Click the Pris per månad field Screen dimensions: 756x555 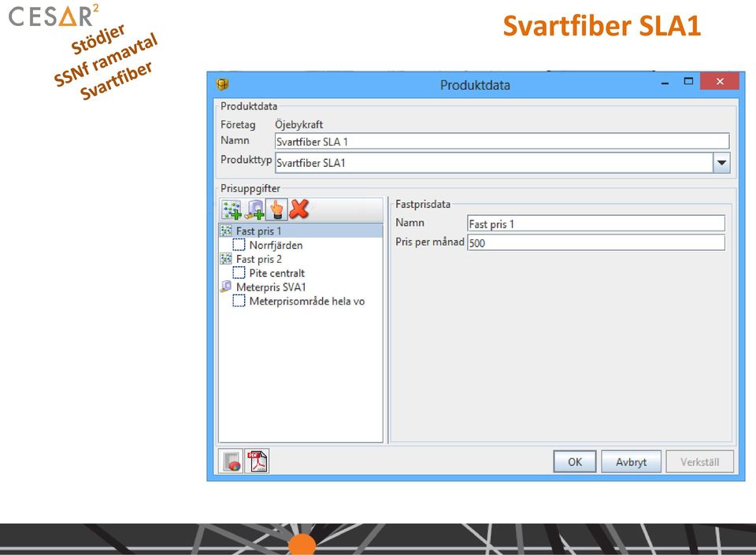pyautogui.click(x=596, y=242)
